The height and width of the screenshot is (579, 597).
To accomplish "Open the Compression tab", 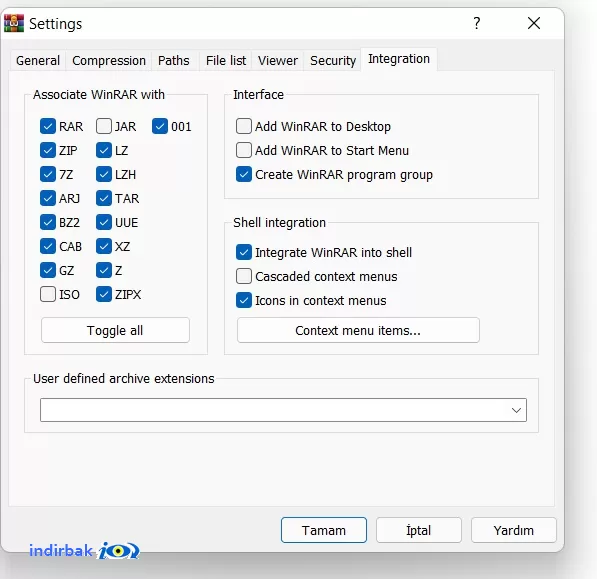I will click(x=109, y=61).
